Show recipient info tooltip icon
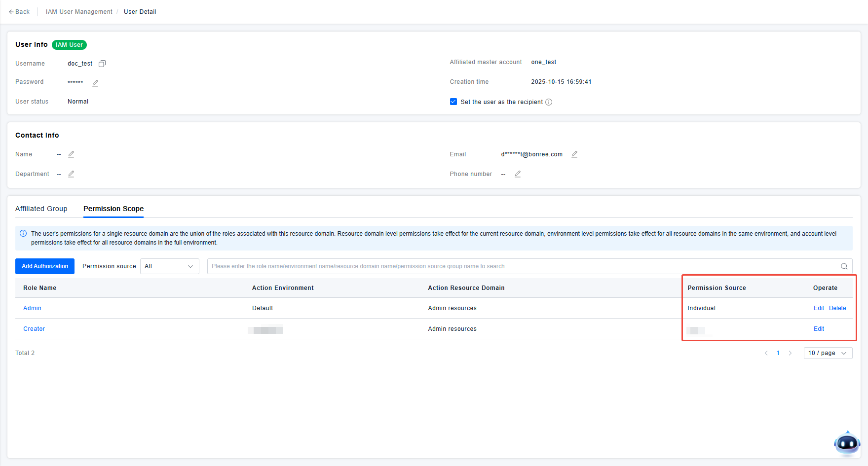Viewport: 868px width, 466px height. [x=549, y=102]
